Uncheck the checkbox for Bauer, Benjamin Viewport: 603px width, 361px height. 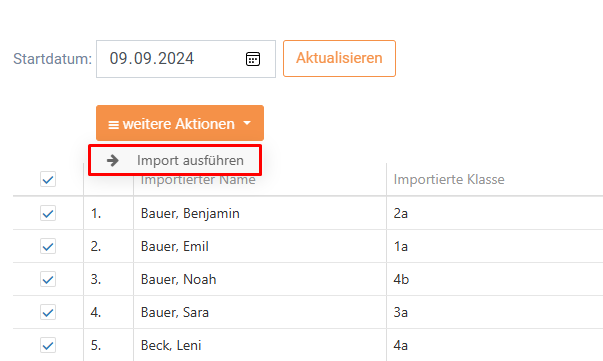[48, 213]
